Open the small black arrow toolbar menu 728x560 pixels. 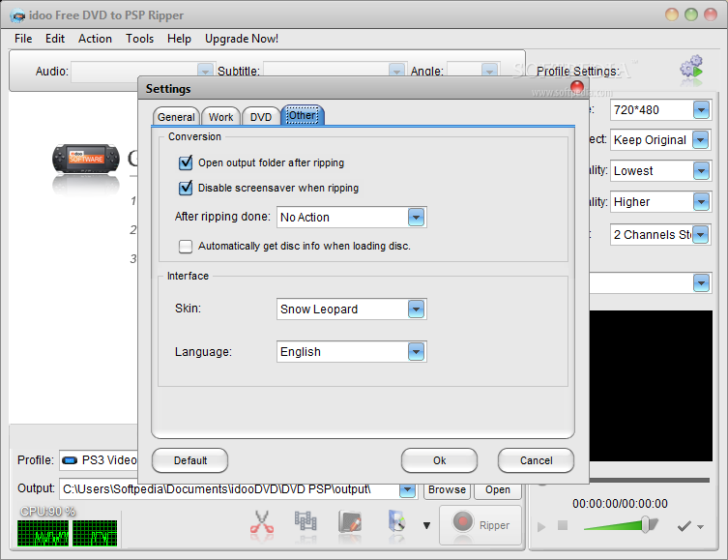coord(426,525)
